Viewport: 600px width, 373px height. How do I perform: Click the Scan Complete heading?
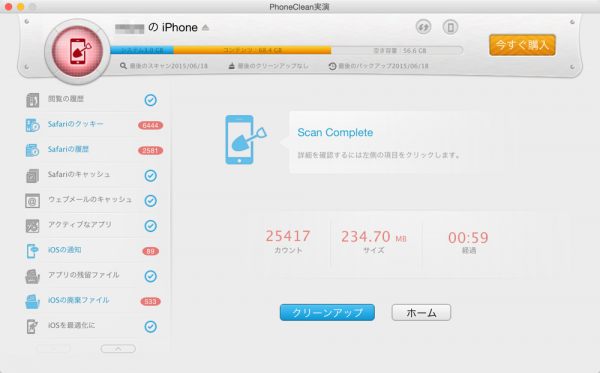[335, 132]
